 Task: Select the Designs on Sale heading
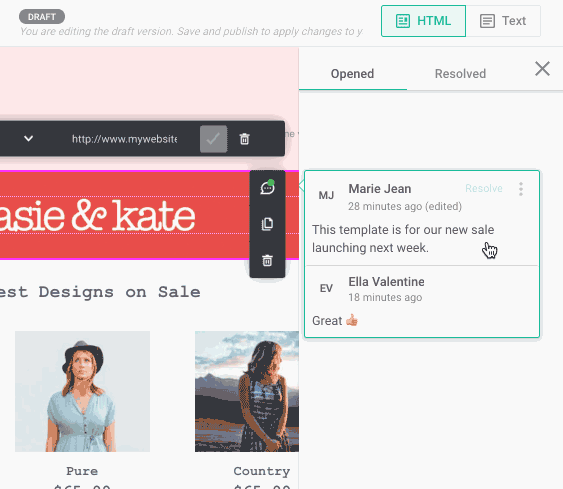[100, 292]
